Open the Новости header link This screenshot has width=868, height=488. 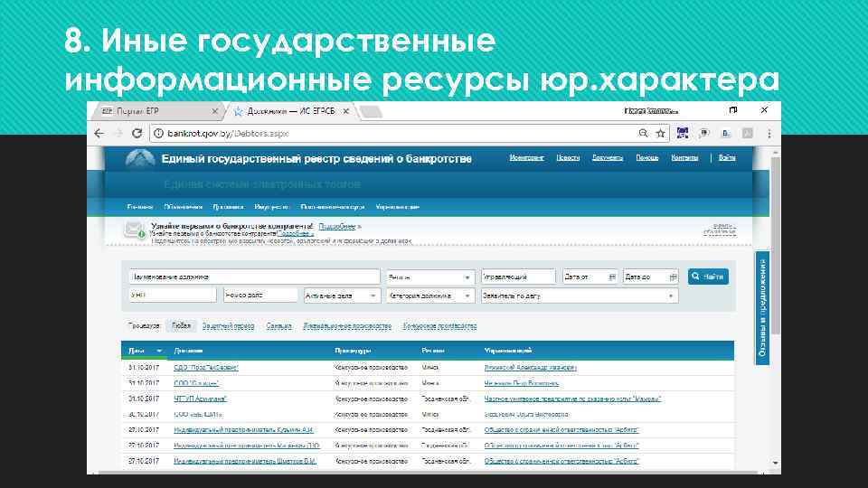[x=568, y=157]
